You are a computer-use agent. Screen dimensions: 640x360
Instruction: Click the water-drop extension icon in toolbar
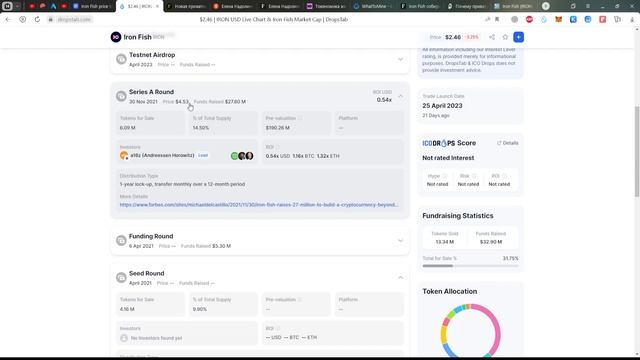(x=544, y=20)
